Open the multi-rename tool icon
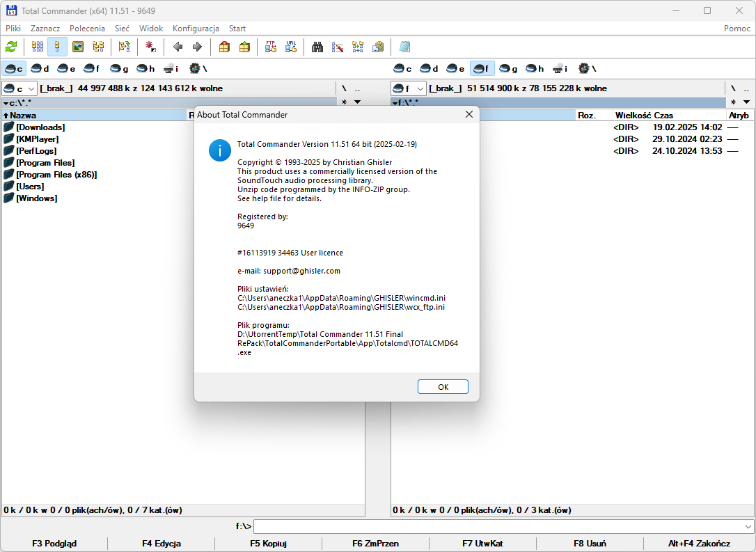The height and width of the screenshot is (552, 756). click(338, 47)
